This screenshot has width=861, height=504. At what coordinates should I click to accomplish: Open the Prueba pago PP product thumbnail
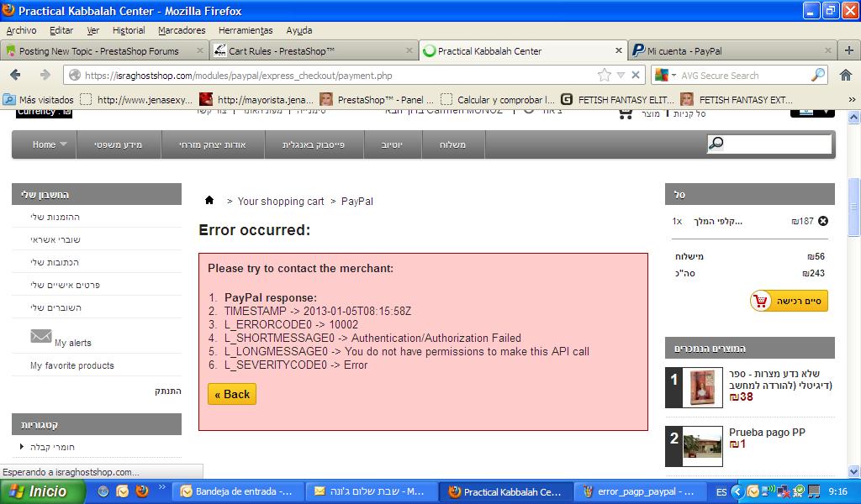(x=702, y=446)
